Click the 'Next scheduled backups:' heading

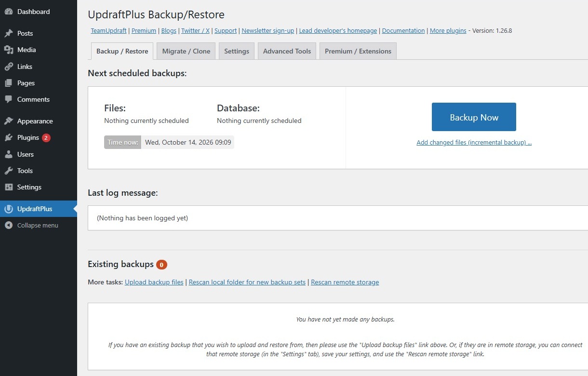(137, 73)
